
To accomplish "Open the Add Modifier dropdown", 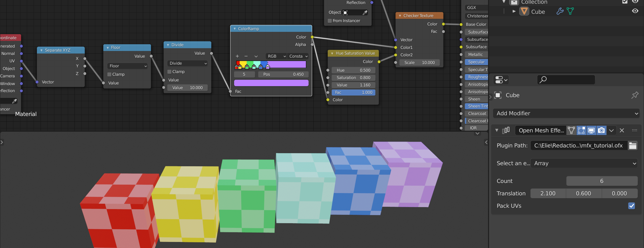I will (x=566, y=114).
